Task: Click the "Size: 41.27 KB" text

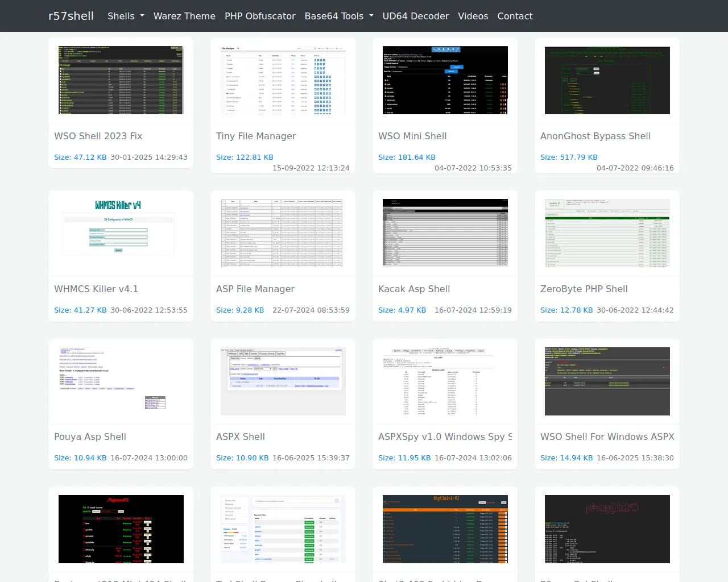Action: 80,310
